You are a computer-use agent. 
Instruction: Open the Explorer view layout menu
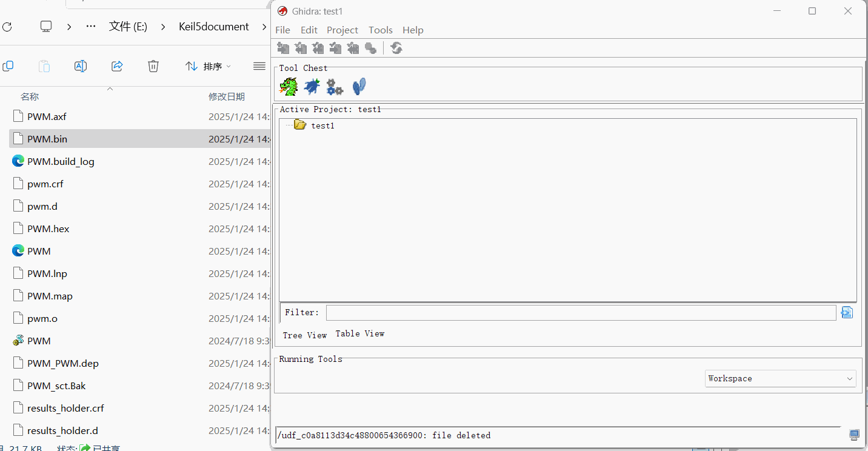[259, 66]
